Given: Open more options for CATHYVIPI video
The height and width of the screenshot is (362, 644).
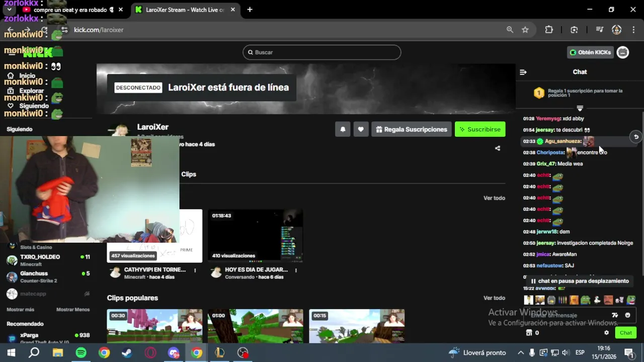Looking at the screenshot, I should click(x=195, y=270).
